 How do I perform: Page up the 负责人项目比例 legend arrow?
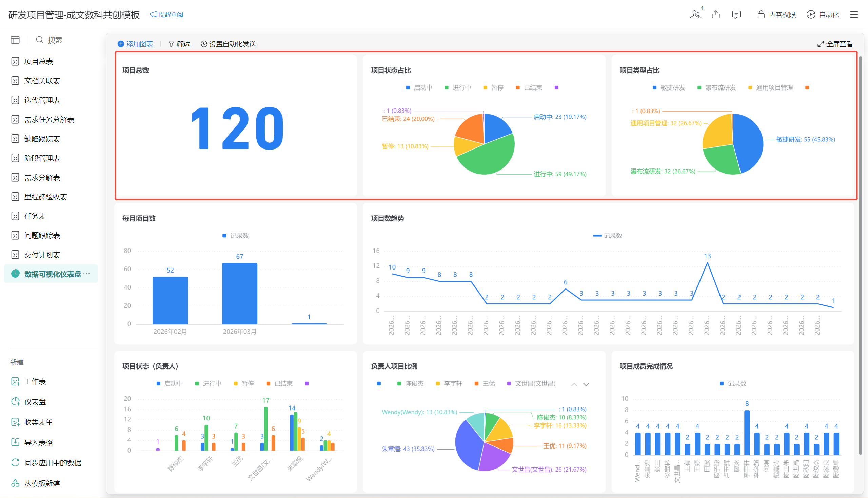(x=574, y=384)
